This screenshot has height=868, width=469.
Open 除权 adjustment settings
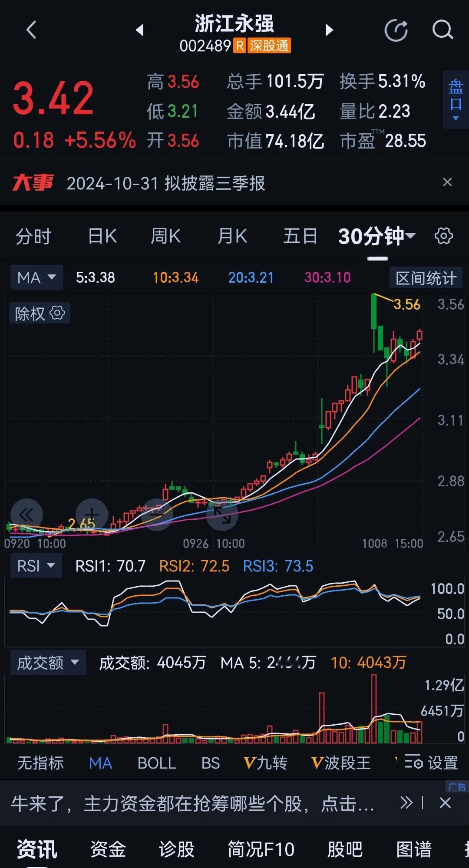coord(40,313)
